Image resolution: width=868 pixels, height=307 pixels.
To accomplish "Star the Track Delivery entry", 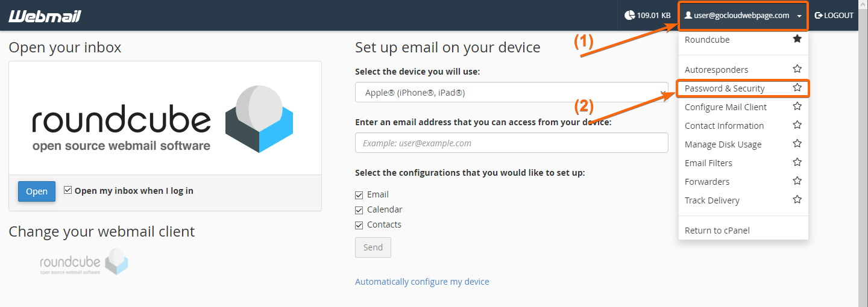I will pos(797,200).
